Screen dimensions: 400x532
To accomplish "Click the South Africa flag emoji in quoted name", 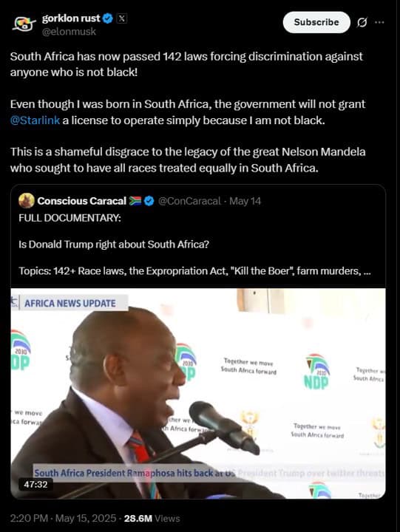I will [135, 201].
